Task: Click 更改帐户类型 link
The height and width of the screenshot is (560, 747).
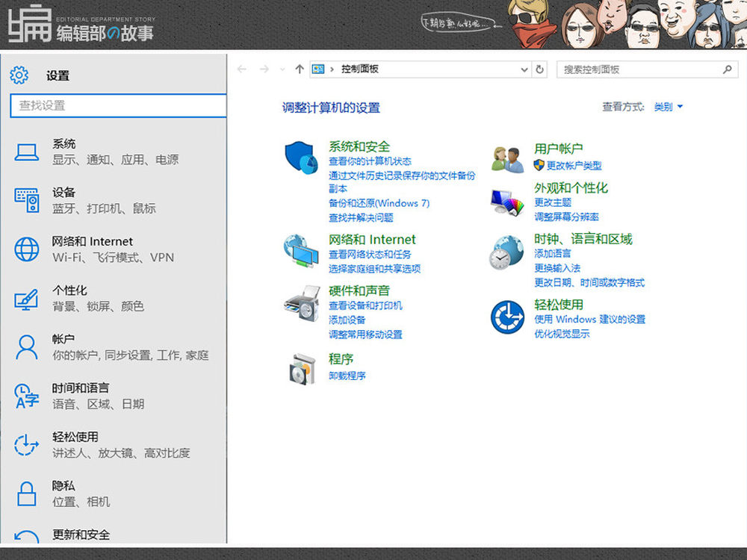Action: (574, 166)
